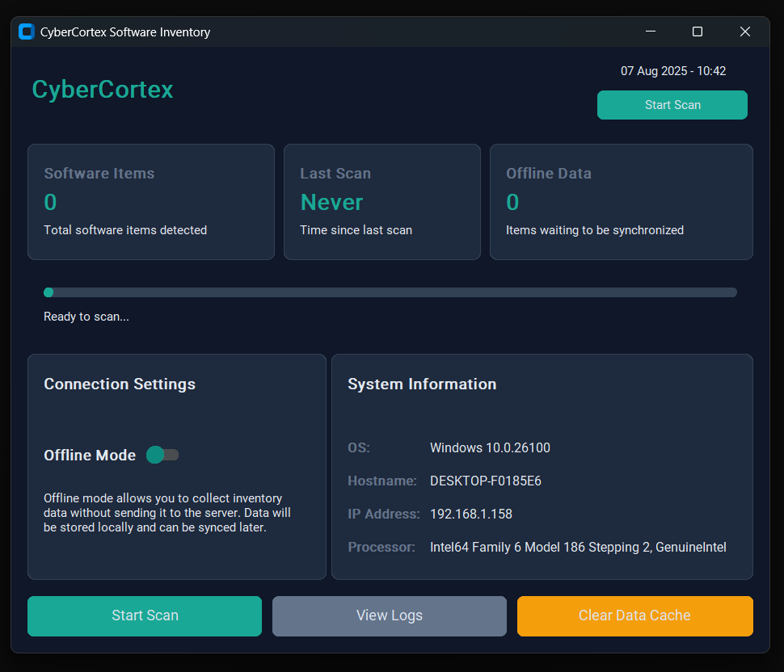Viewport: 784px width, 672px height.
Task: Click the 'Never' last scan value
Action: click(x=331, y=202)
